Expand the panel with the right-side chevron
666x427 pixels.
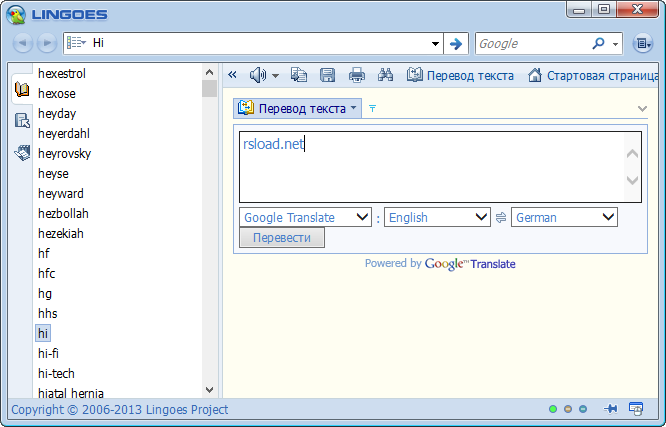[642, 109]
